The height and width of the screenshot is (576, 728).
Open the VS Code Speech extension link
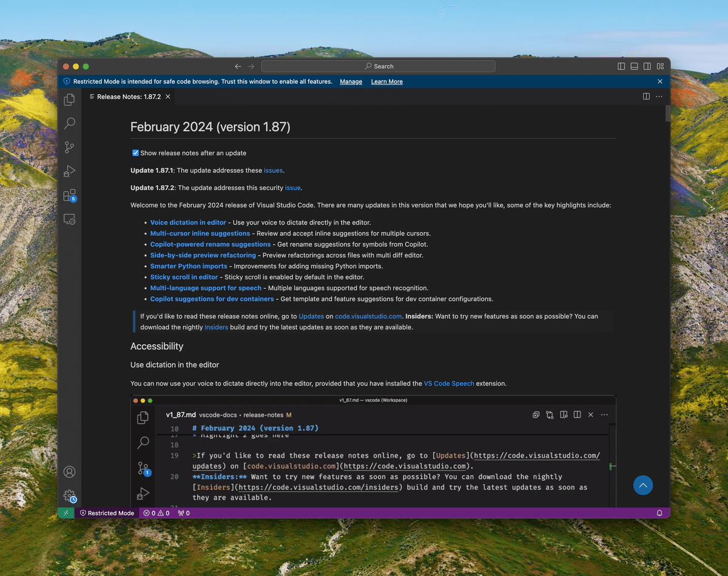[x=449, y=384]
